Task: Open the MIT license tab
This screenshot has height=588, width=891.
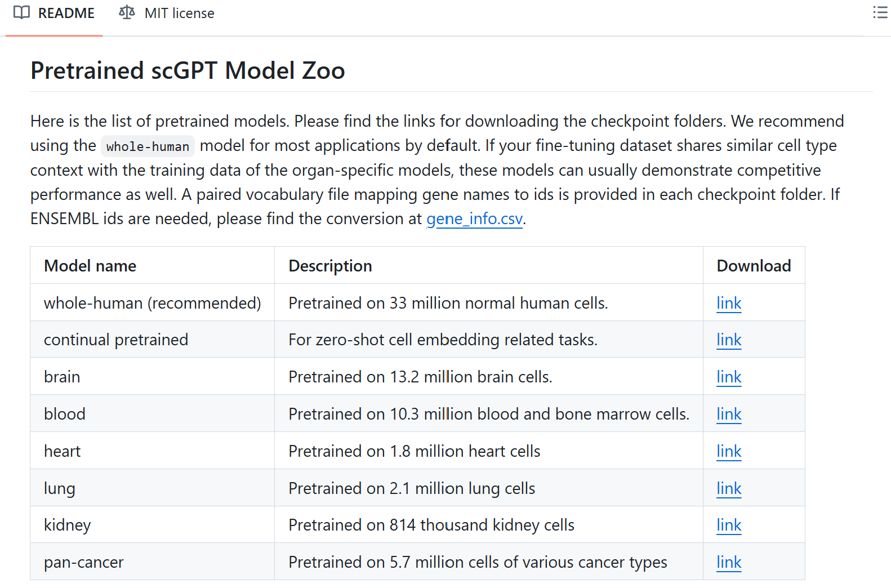Action: click(x=179, y=14)
